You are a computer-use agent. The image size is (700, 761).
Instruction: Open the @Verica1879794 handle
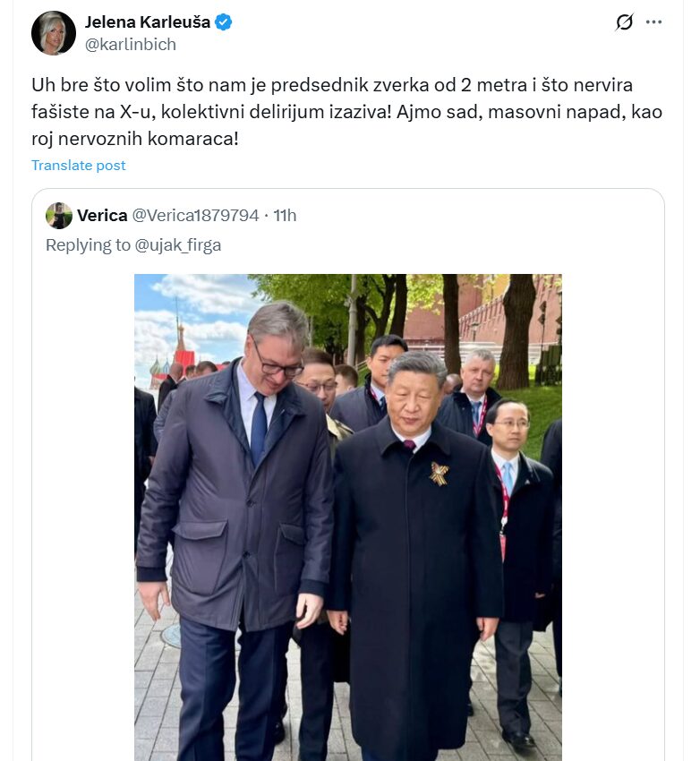point(195,216)
